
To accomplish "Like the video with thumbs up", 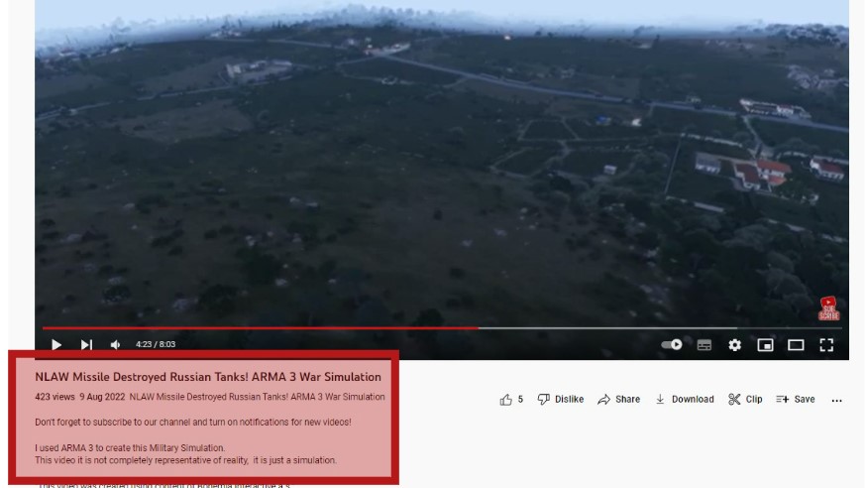I will click(x=511, y=400).
